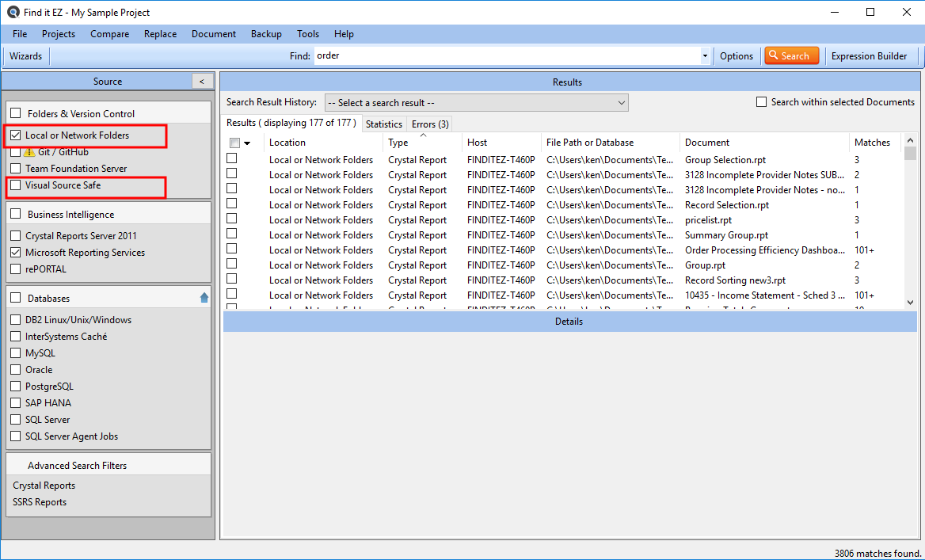Open the File menu
The width and height of the screenshot is (925, 560).
(x=20, y=33)
